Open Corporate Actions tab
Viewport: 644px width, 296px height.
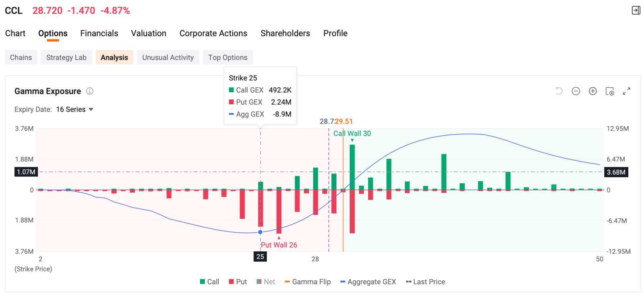click(x=213, y=33)
